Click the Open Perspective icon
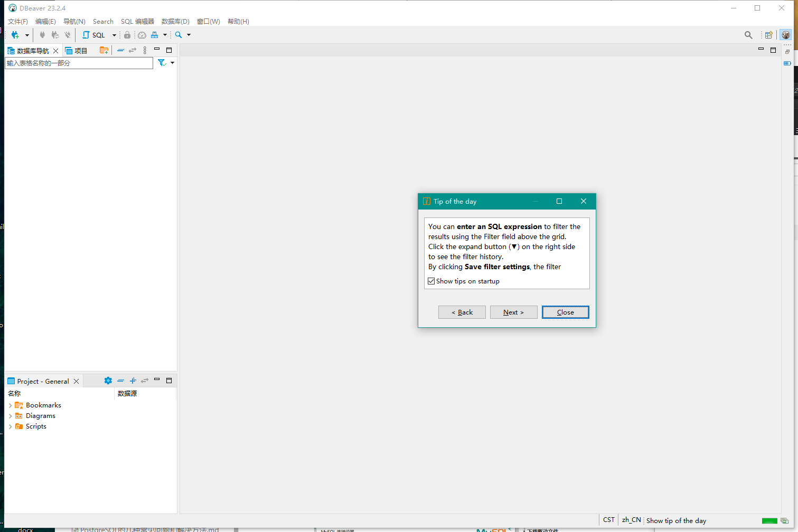This screenshot has width=798, height=532. [769, 35]
